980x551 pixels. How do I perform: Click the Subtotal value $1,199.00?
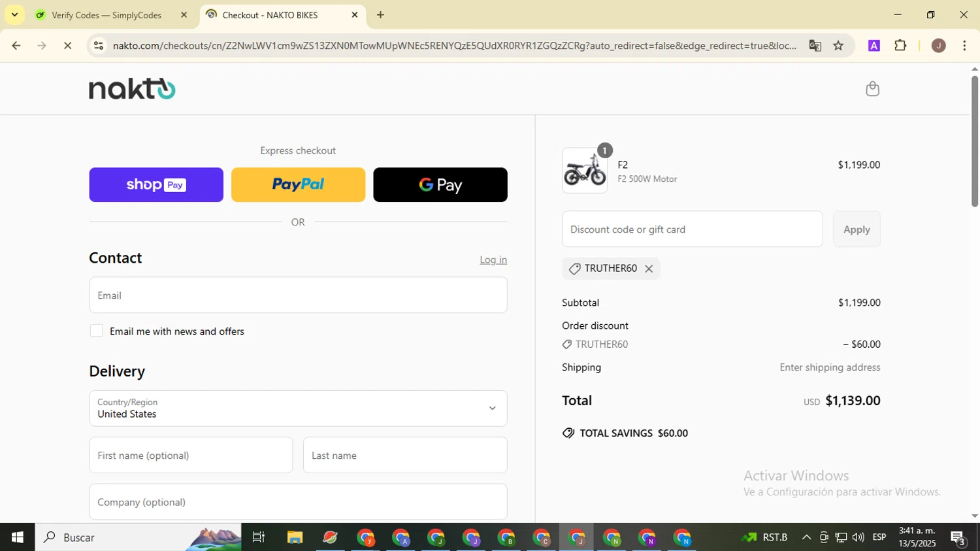(x=859, y=303)
